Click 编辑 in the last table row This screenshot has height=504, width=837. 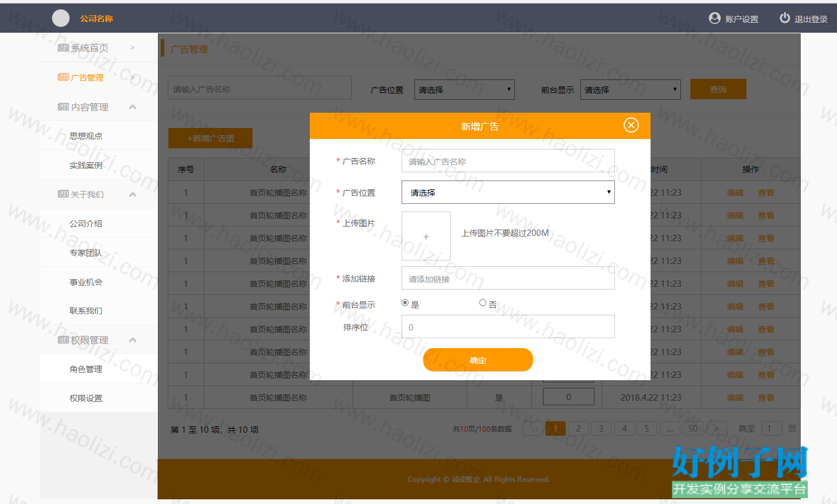(x=735, y=398)
